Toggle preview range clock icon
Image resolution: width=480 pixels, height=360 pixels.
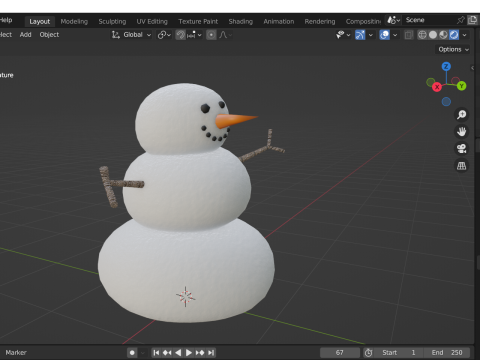click(x=368, y=353)
